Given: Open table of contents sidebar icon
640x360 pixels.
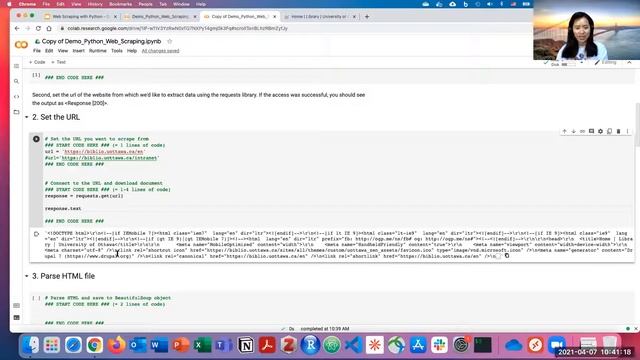Looking at the screenshot, I should (x=16, y=66).
